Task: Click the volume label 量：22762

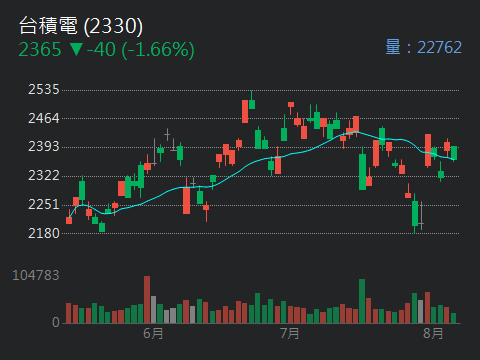Action: click(x=424, y=47)
